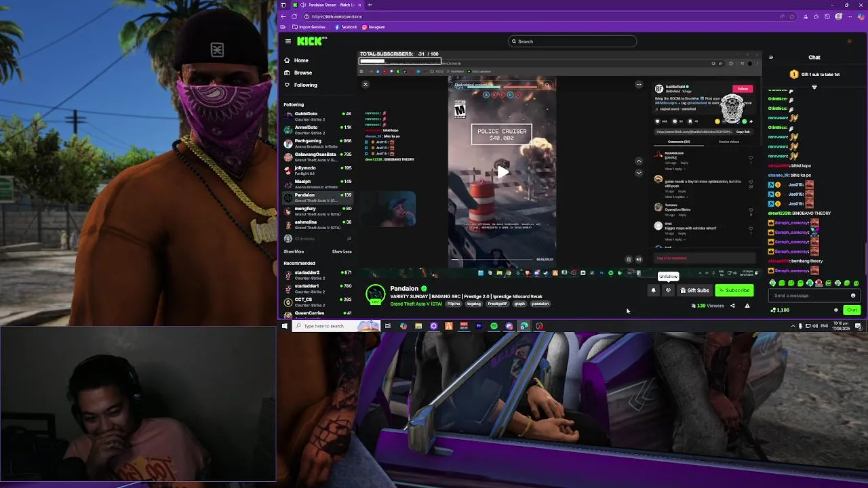Open the Windows Start menu

[285, 326]
